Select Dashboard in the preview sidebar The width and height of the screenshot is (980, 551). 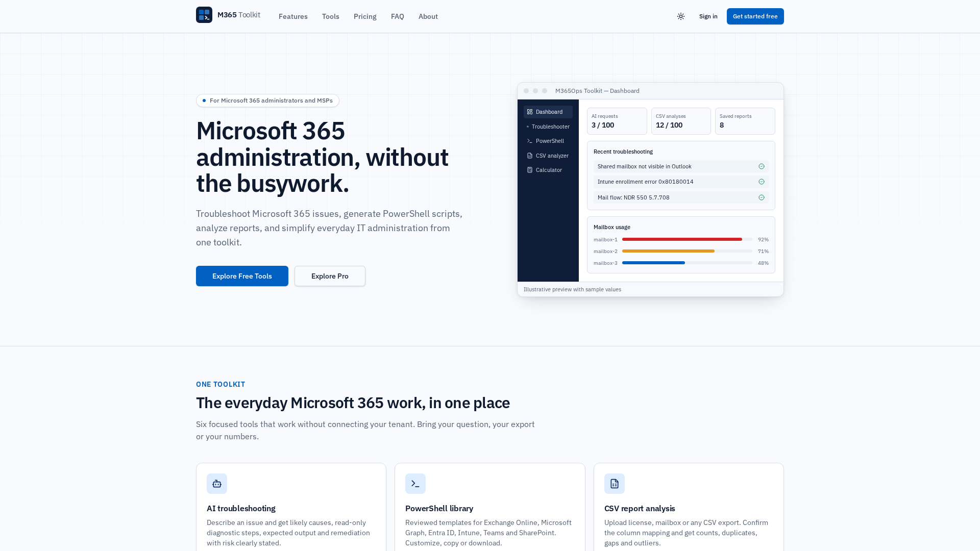click(x=548, y=112)
